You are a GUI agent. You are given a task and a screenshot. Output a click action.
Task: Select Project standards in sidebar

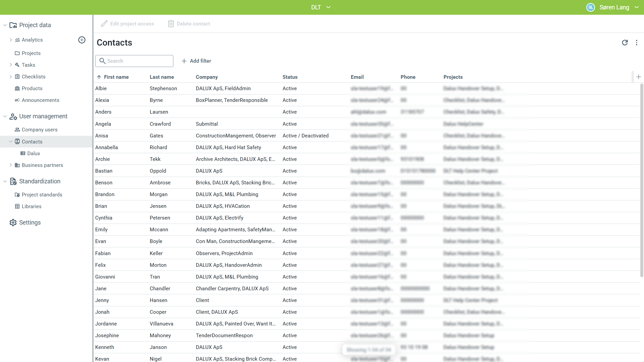pos(42,195)
